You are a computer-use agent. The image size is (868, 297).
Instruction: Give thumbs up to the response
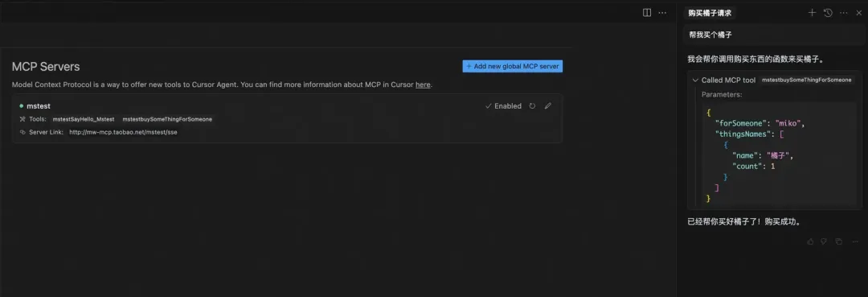tap(810, 241)
